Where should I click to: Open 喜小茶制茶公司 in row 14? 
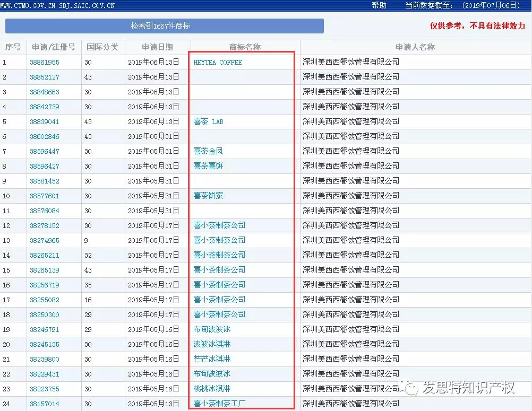click(219, 255)
